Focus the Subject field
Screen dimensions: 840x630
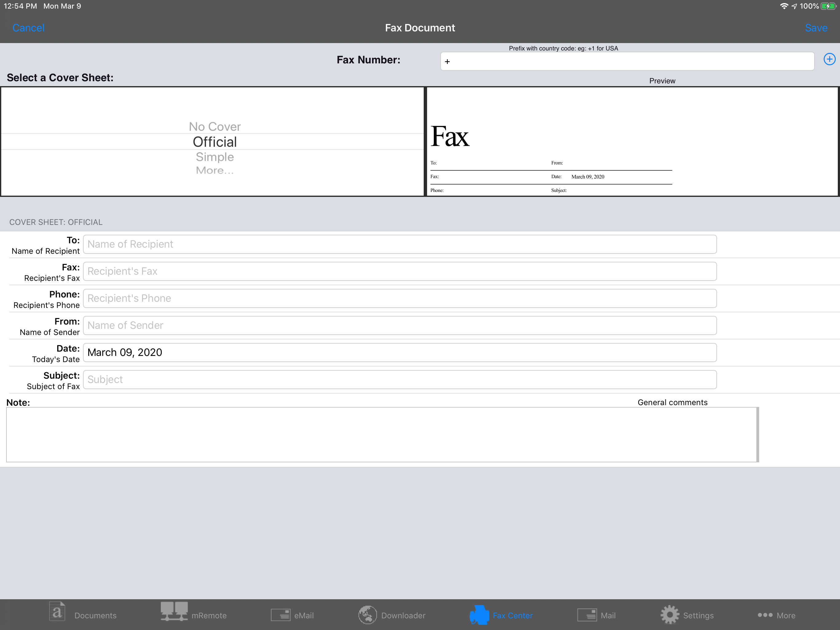(x=400, y=379)
